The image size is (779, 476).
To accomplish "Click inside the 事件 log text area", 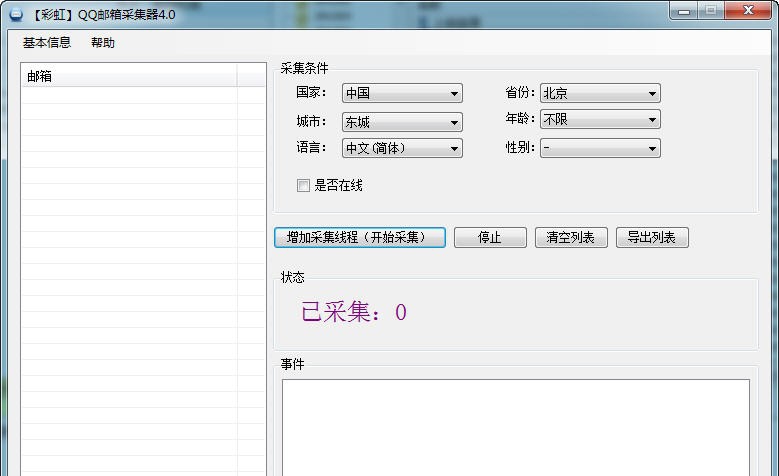I will point(516,427).
